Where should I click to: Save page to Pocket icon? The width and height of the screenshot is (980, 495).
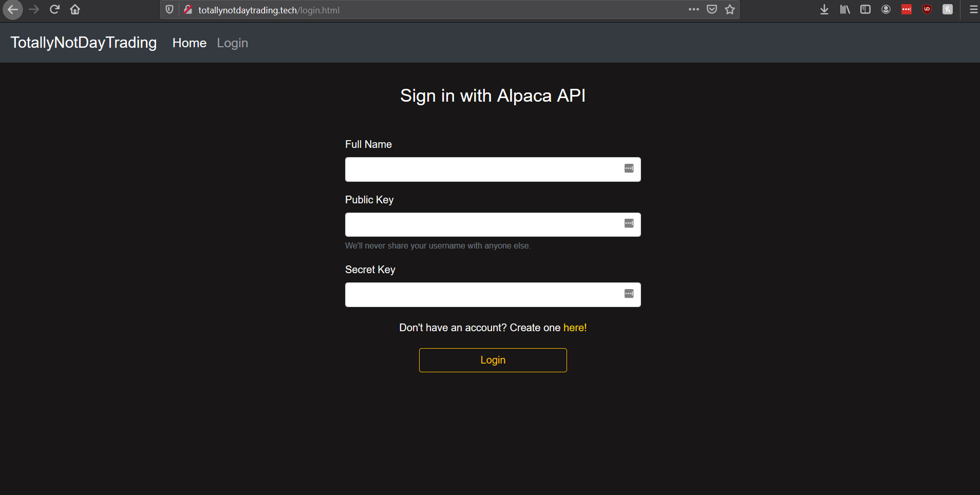pos(712,9)
